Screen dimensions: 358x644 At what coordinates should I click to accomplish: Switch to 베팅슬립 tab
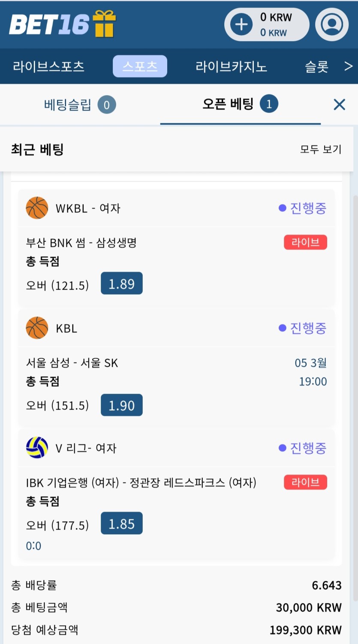[x=80, y=105]
